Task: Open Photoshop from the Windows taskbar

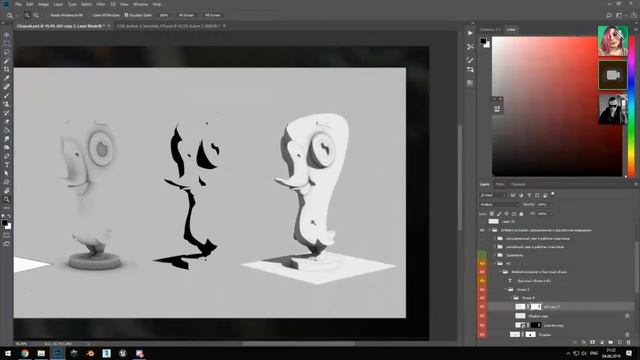Action: point(58,353)
